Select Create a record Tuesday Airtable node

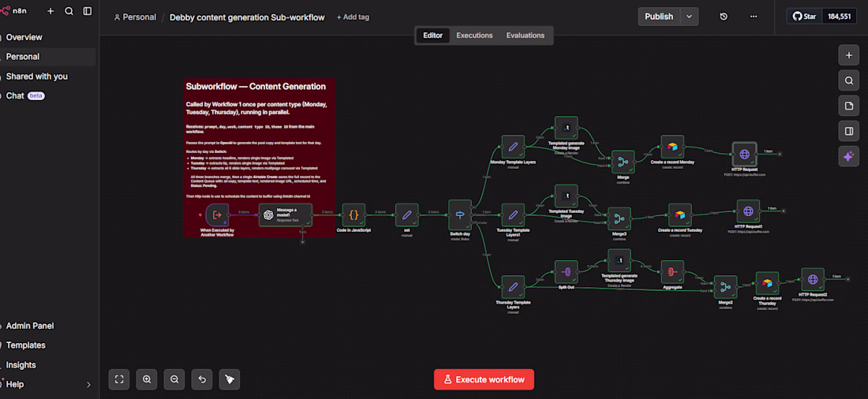(x=680, y=214)
